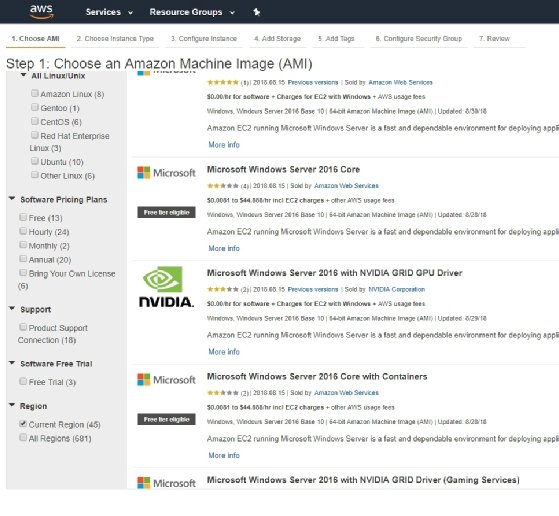Click the NVIDIA logo thumbnail
The width and height of the screenshot is (559, 516).
tap(166, 287)
